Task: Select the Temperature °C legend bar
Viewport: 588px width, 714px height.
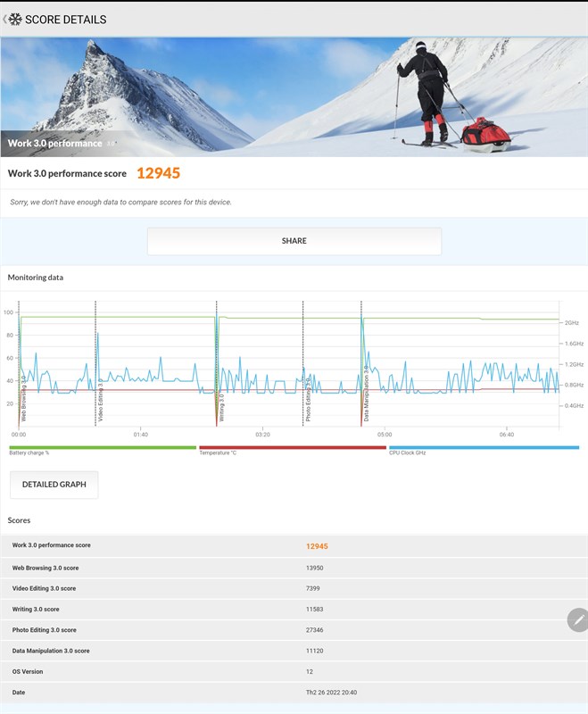Action: [292, 448]
